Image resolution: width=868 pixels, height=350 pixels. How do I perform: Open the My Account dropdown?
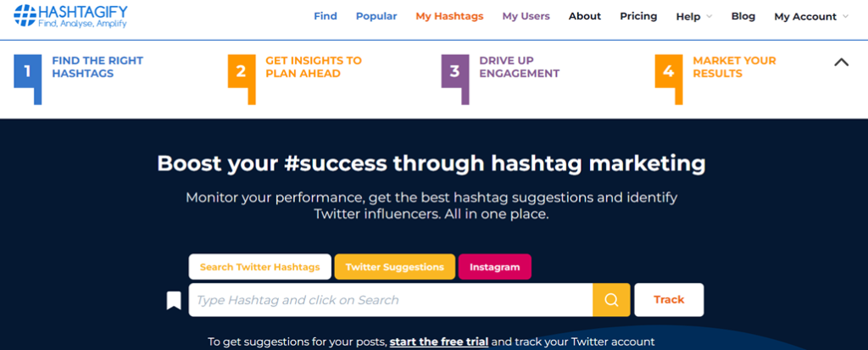[x=811, y=17]
